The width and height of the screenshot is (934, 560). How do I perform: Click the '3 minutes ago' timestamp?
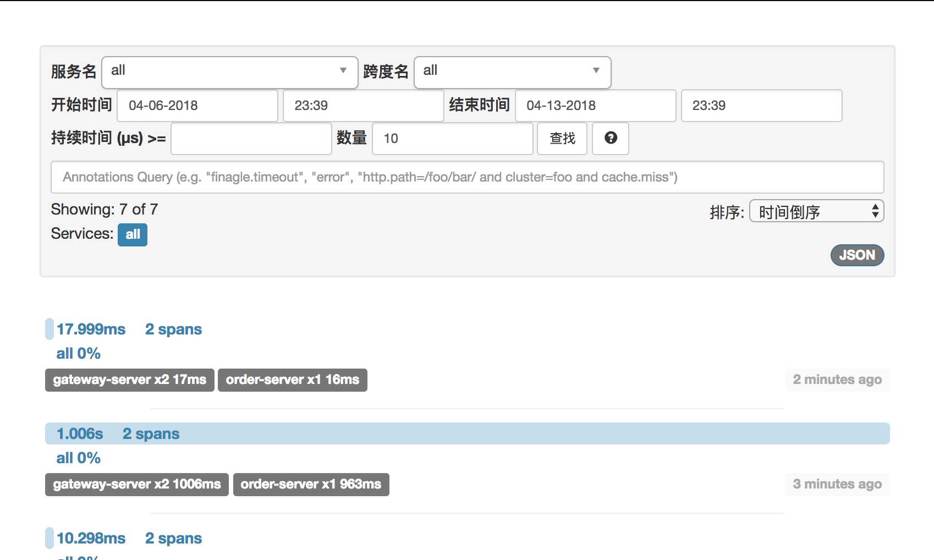coord(837,485)
